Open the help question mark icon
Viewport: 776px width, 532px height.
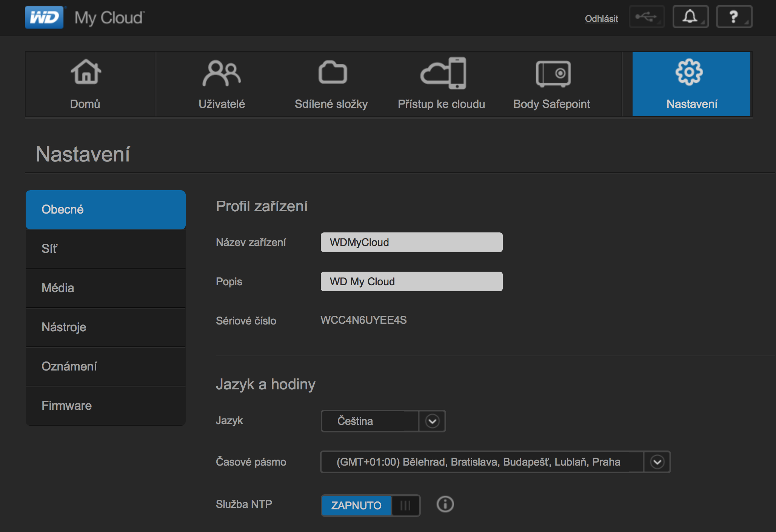click(734, 17)
